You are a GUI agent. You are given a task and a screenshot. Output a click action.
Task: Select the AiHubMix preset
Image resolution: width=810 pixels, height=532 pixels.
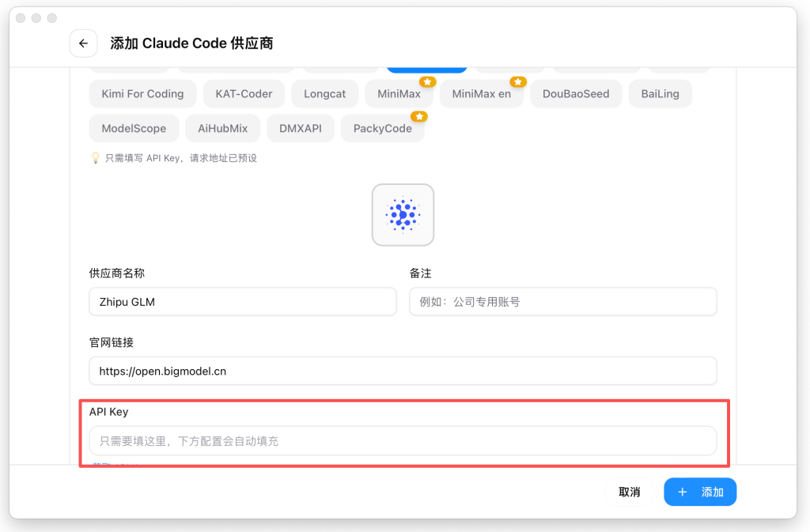pos(222,128)
